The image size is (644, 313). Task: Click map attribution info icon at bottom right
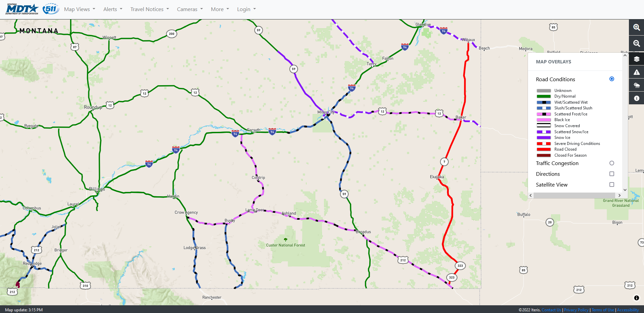click(x=636, y=298)
